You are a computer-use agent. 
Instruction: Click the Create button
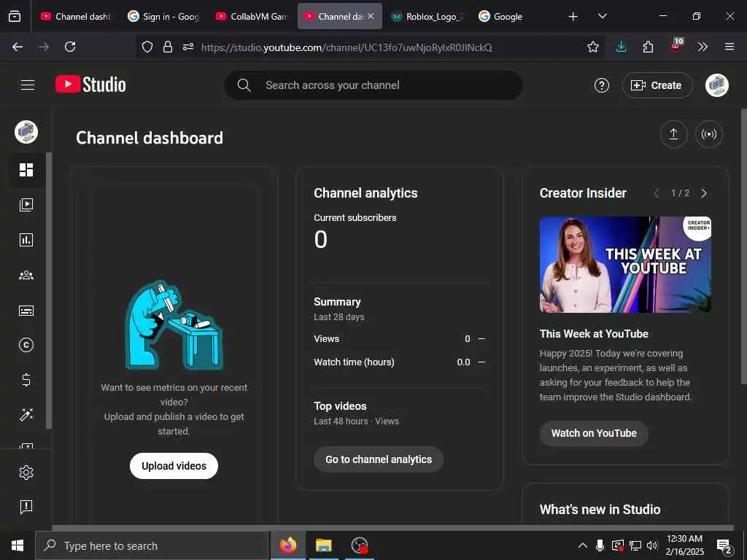tap(657, 85)
